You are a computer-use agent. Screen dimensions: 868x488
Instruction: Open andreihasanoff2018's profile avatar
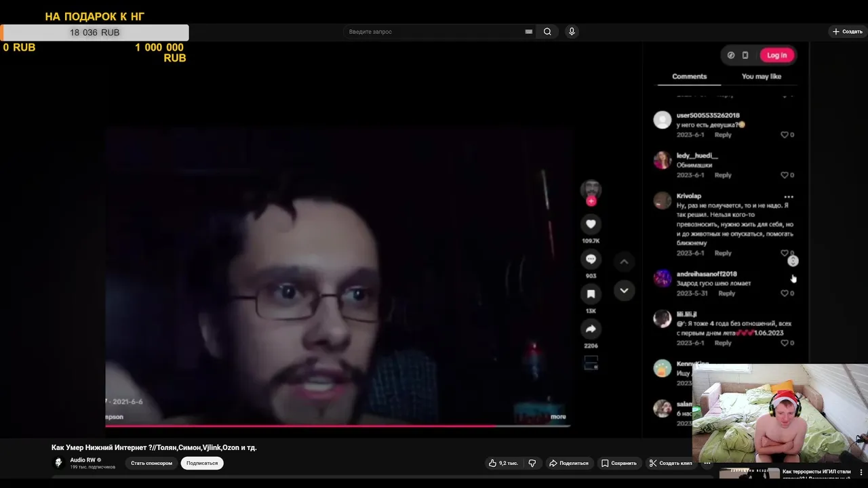663,279
